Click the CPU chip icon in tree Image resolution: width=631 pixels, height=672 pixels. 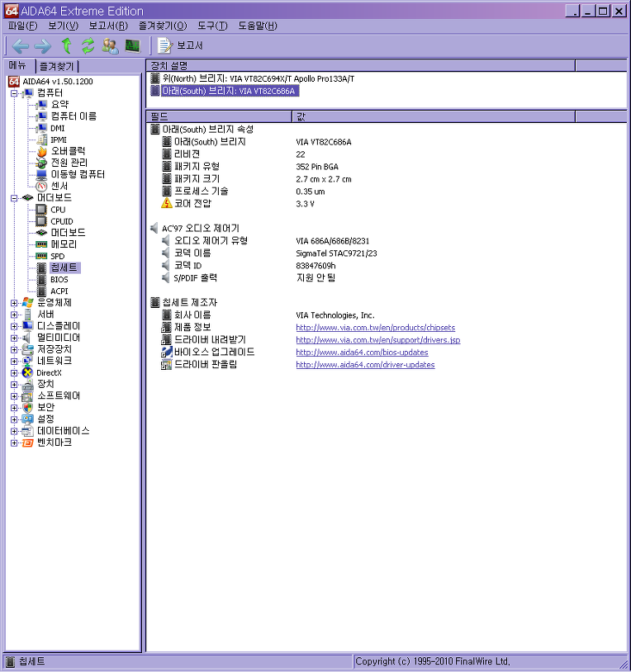41,210
